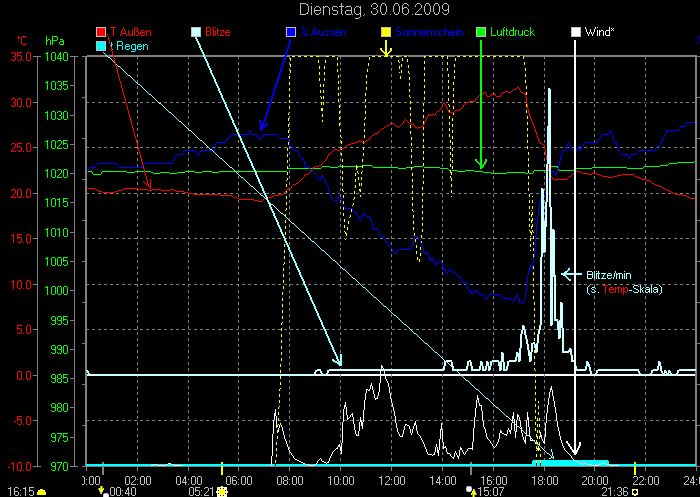This screenshot has height=497, width=700.
Task: Select the yellow Sonnenschein legend square
Action: 386,32
